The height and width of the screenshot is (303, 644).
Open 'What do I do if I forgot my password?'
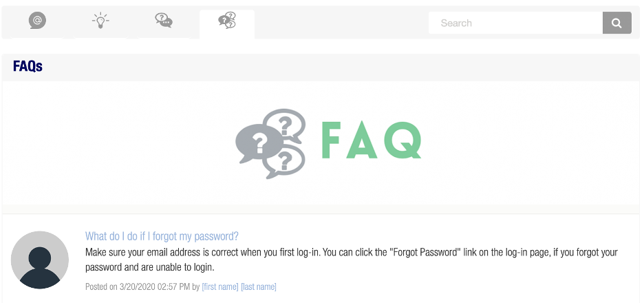click(x=162, y=236)
